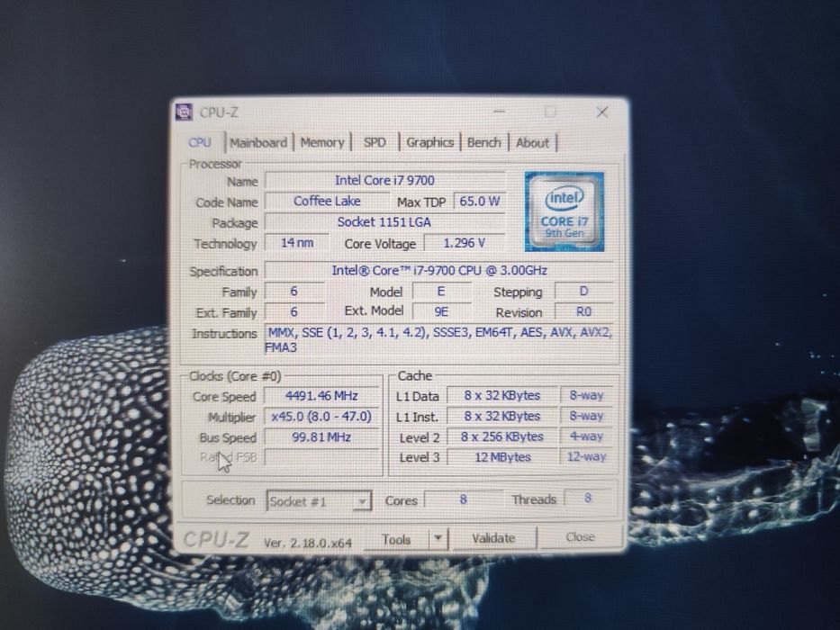
Task: Click the version text Ver. 2.18.0.x64
Action: 308,543
